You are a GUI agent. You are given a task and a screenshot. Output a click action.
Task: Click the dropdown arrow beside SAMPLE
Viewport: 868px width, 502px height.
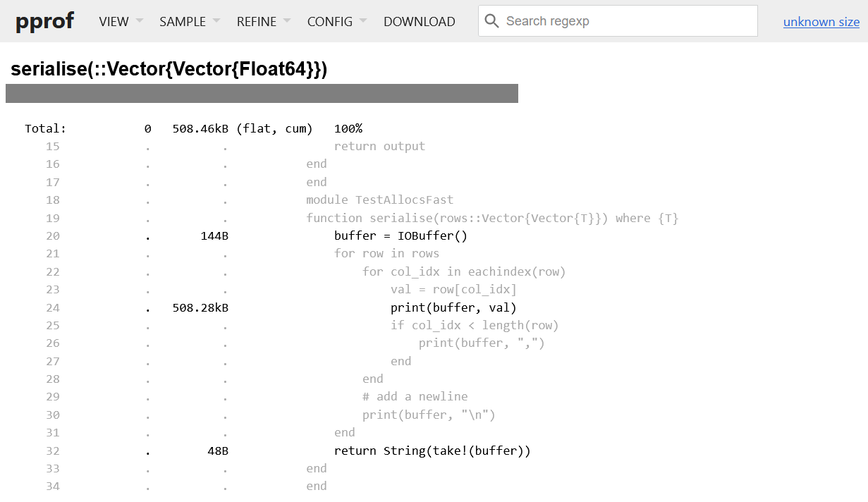pos(216,21)
